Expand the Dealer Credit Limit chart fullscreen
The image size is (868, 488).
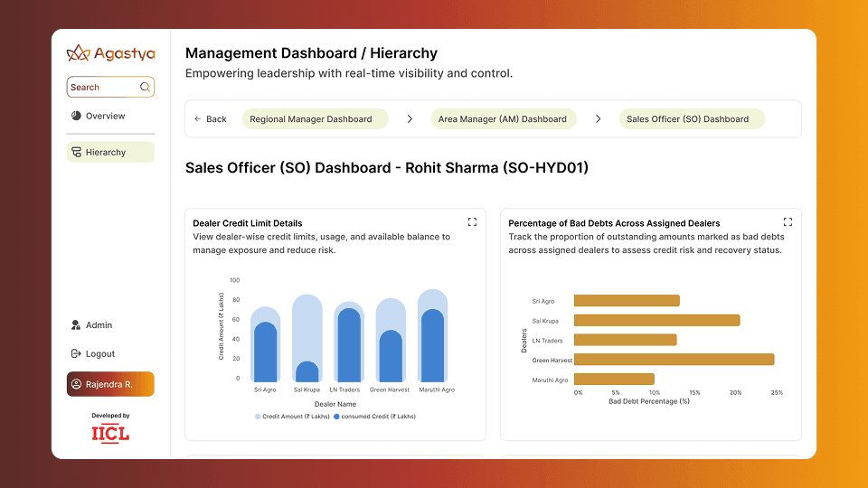click(x=472, y=222)
